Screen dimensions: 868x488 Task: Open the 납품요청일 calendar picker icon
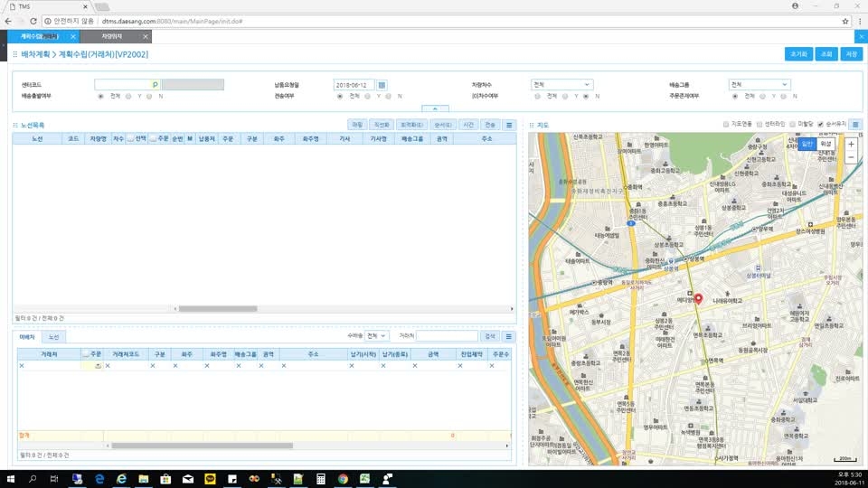coord(382,85)
